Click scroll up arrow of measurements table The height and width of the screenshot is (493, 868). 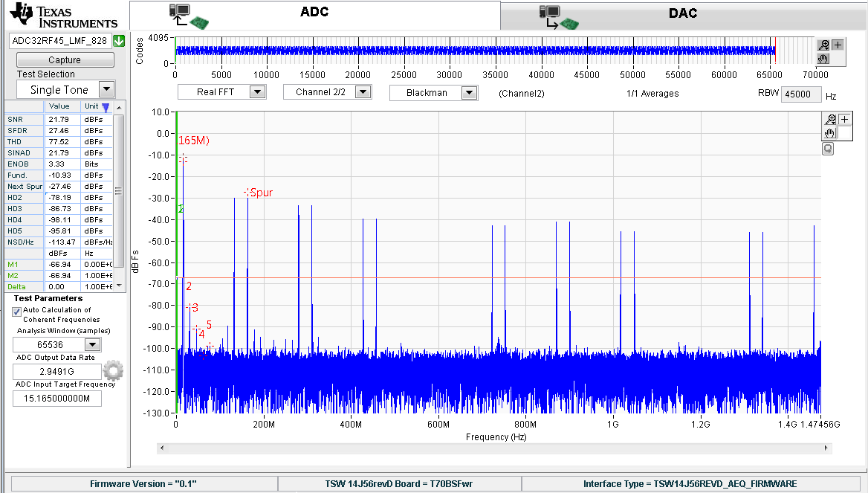(x=119, y=107)
